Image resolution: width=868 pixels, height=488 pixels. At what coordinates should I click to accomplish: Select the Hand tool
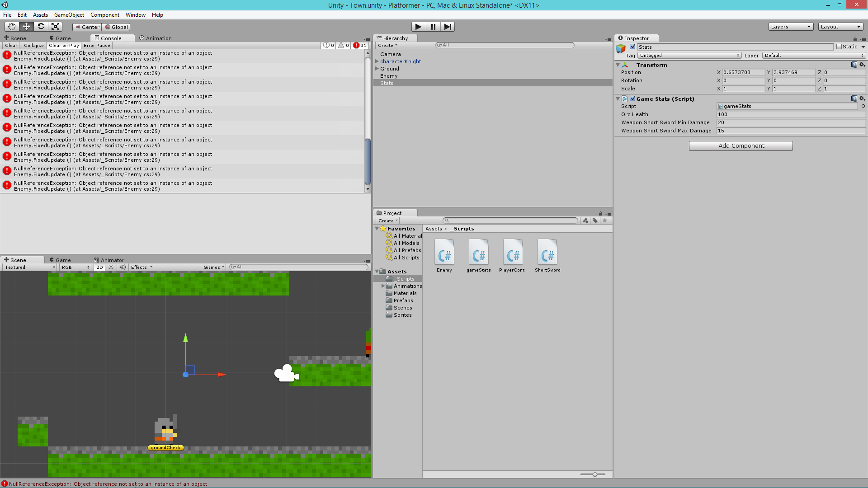point(12,27)
